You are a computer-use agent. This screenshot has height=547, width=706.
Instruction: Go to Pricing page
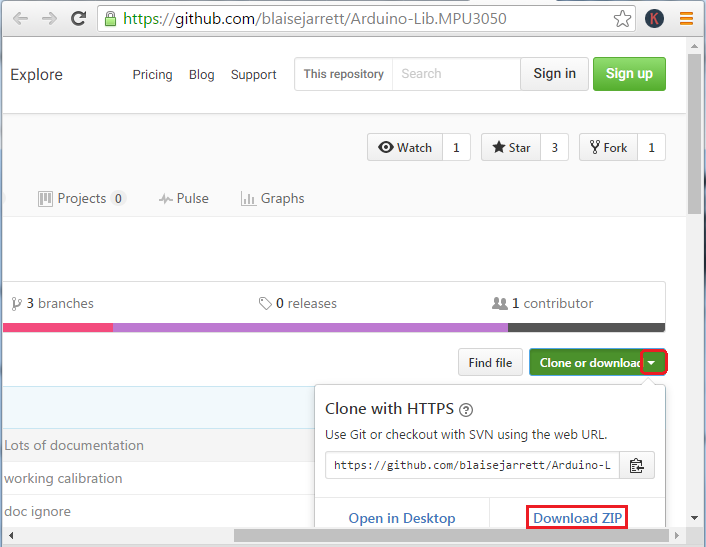pos(152,74)
